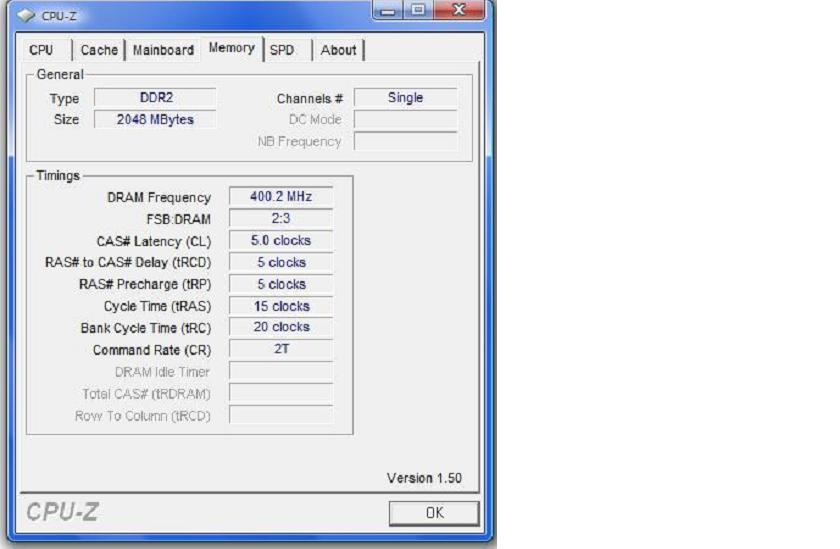This screenshot has width=840, height=549.
Task: Click the Version 1.50 text
Action: pyautogui.click(x=424, y=478)
